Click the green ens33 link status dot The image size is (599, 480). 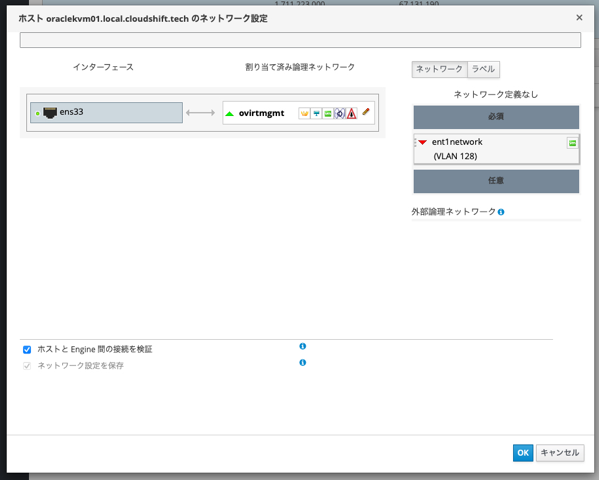coord(37,114)
